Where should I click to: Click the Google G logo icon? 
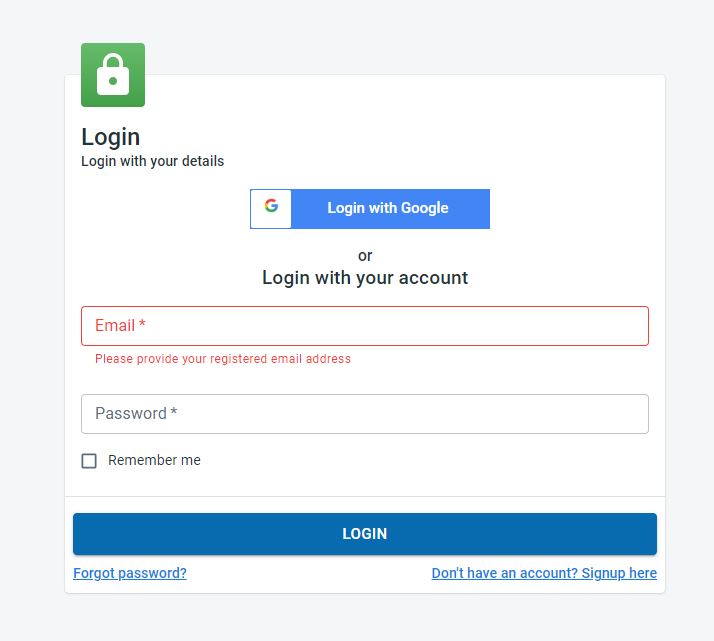tap(271, 207)
